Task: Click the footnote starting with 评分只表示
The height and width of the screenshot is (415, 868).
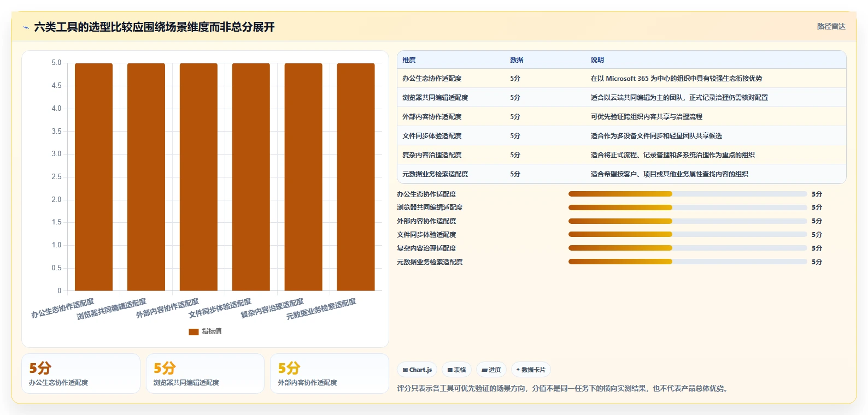Action: click(x=564, y=389)
